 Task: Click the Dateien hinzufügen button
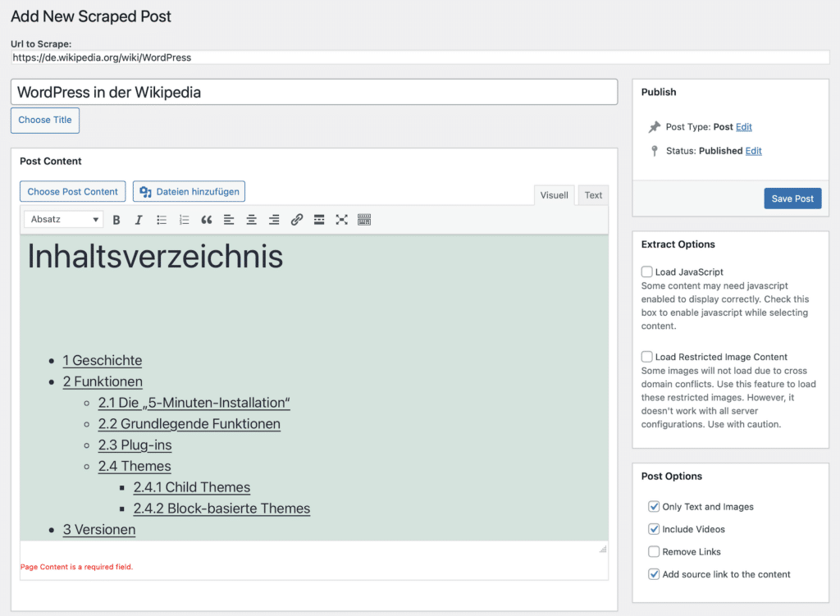(189, 192)
